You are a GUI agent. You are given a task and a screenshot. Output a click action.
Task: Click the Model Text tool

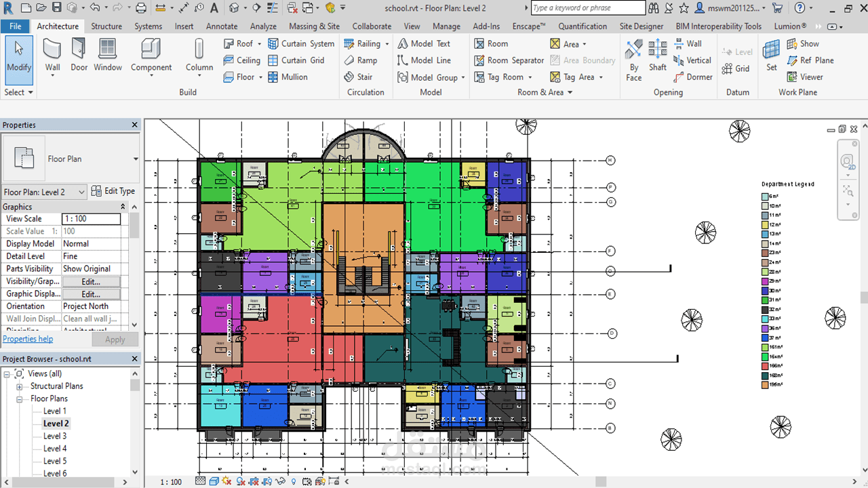(x=424, y=43)
